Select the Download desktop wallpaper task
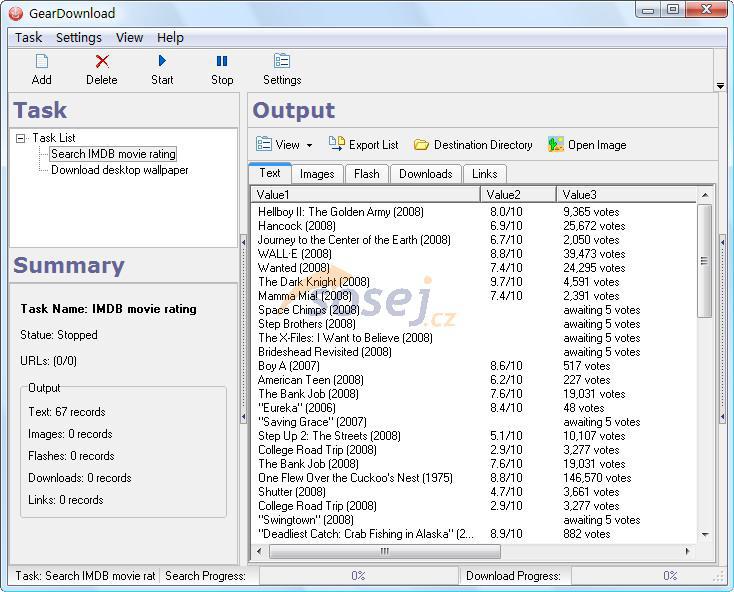The height and width of the screenshot is (592, 734). [120, 170]
